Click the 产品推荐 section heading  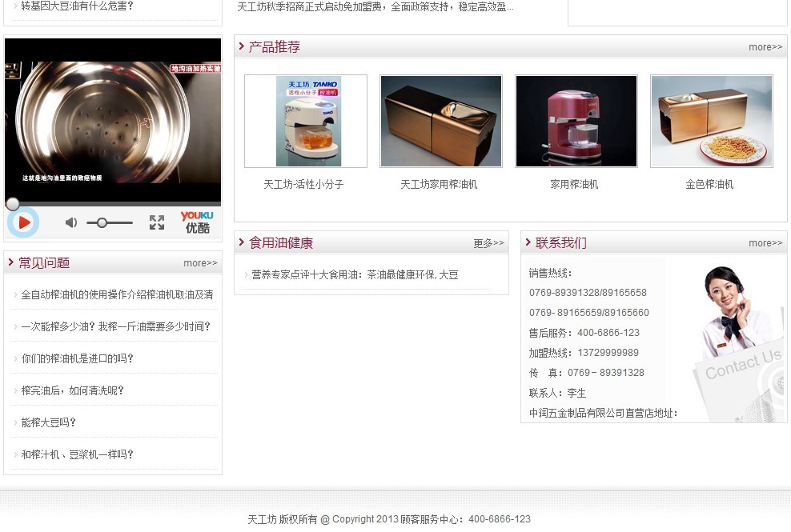[x=275, y=47]
